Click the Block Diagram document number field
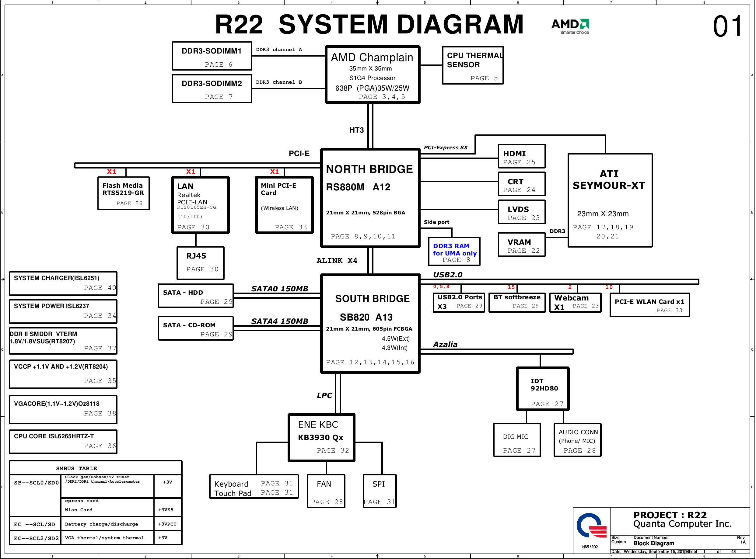The image size is (756, 559). click(x=654, y=543)
